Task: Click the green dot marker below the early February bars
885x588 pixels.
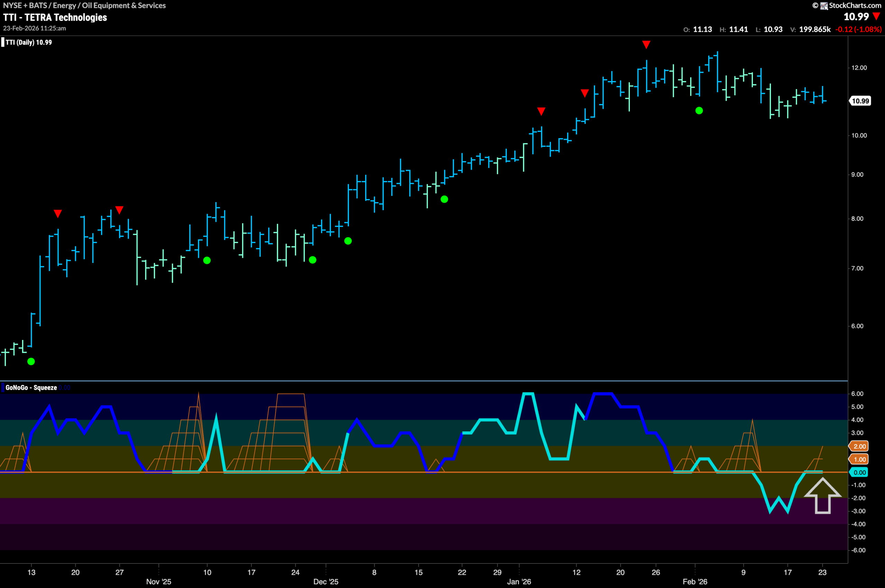Action: 699,111
